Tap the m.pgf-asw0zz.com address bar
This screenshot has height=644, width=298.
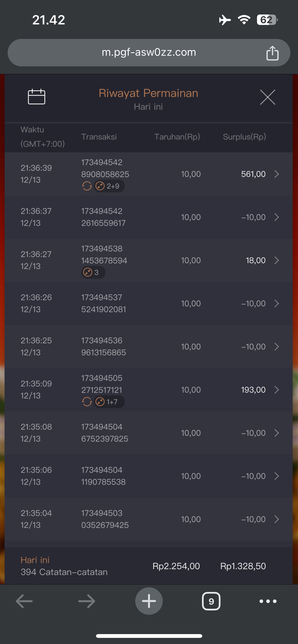point(149,53)
